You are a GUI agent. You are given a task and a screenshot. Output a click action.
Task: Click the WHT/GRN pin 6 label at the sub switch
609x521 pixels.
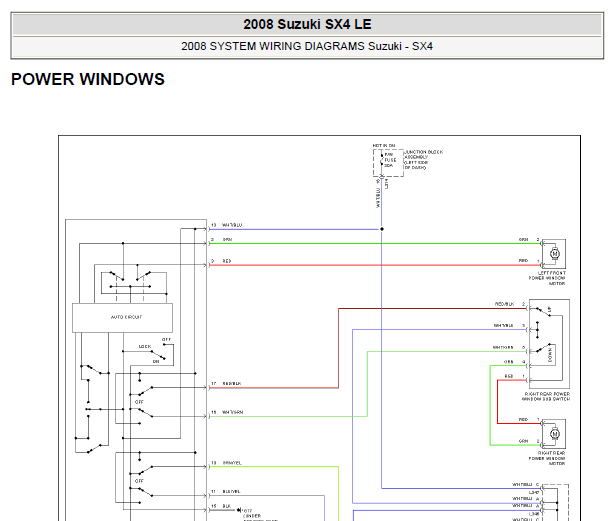point(509,347)
